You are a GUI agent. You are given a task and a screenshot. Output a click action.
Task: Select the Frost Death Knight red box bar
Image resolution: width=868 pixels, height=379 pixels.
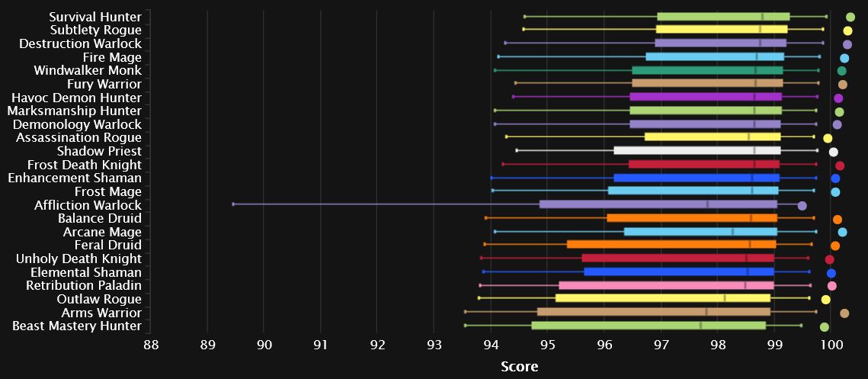pos(704,164)
